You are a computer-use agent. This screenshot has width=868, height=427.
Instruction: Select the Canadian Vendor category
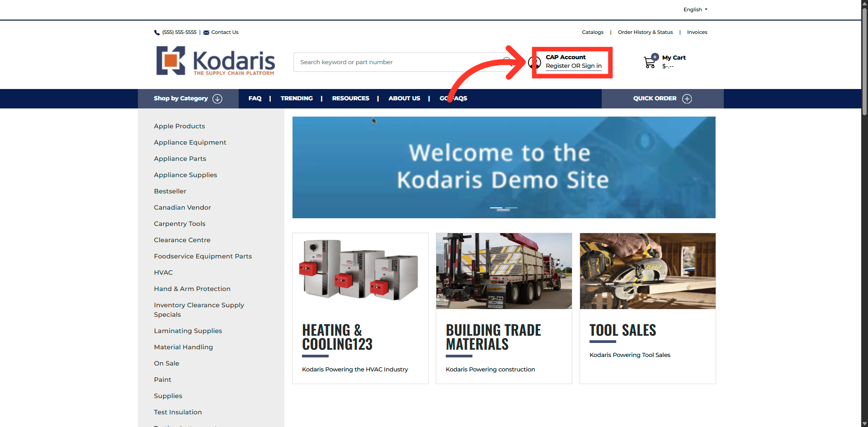(182, 207)
